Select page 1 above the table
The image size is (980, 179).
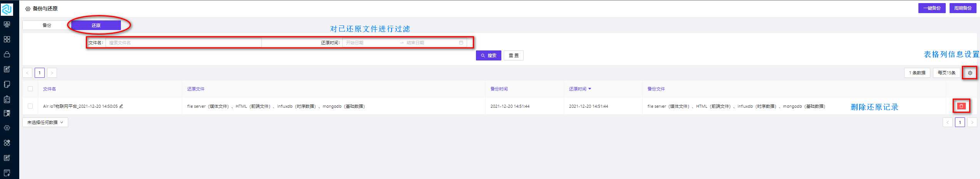pyautogui.click(x=40, y=73)
